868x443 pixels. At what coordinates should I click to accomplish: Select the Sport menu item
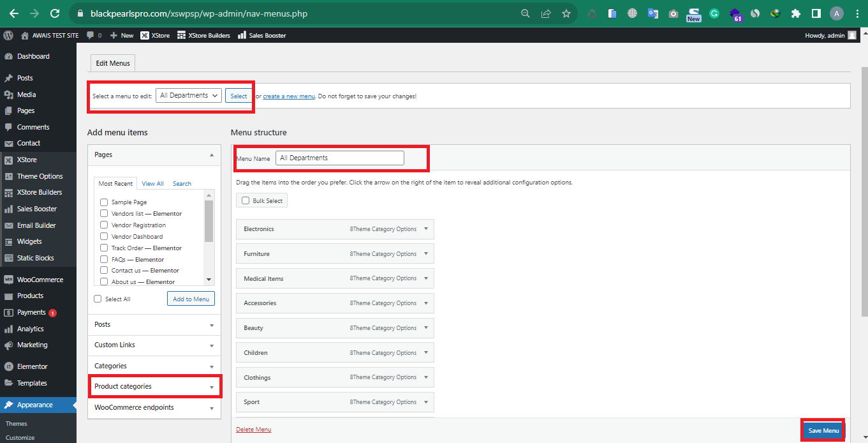pos(335,402)
